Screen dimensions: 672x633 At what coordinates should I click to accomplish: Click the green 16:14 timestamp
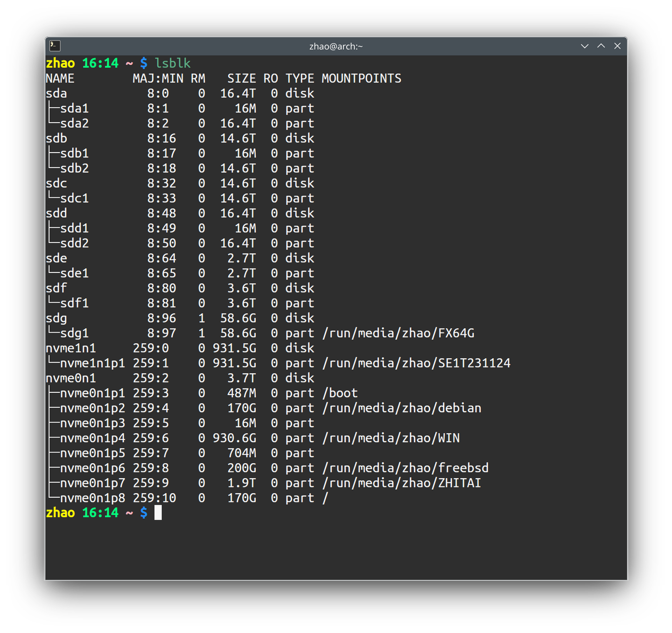pyautogui.click(x=100, y=513)
